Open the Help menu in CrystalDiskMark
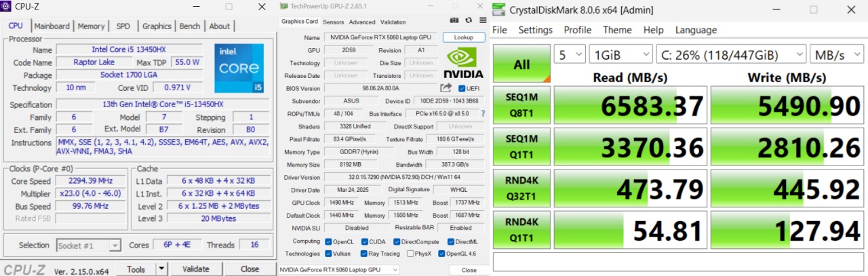The image size is (868, 276). (x=654, y=31)
